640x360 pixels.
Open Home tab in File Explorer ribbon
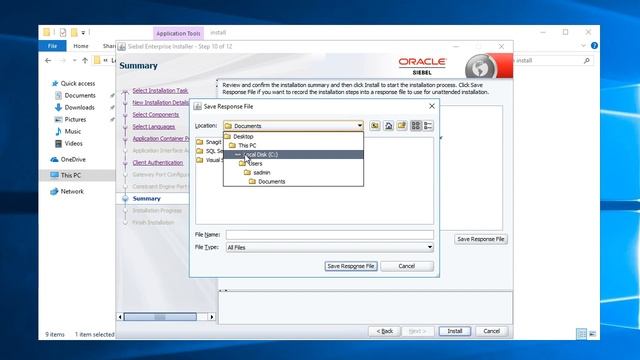coord(81,46)
